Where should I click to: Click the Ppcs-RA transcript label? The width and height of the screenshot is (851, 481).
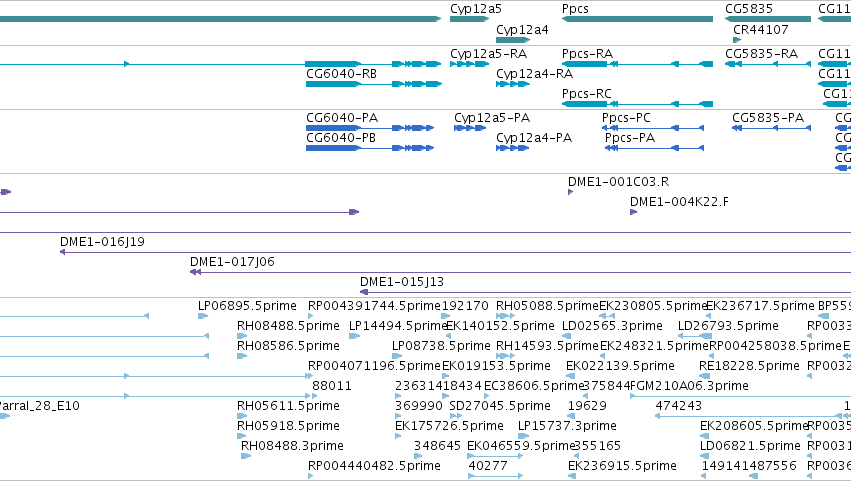click(587, 54)
